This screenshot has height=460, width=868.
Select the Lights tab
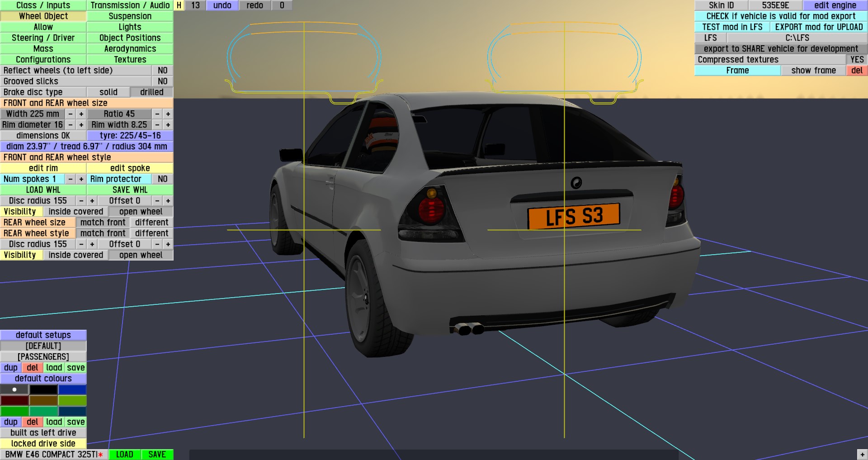pos(130,27)
